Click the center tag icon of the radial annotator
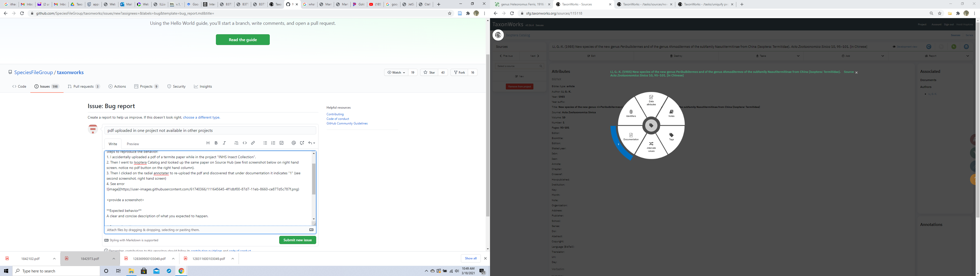 [651, 125]
